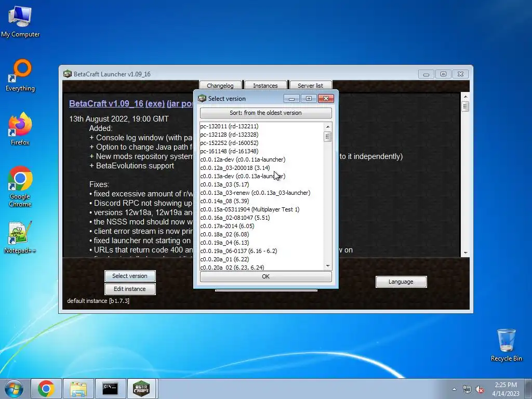Click the BetaCraft Launcher title bar icon
532x399 pixels.
click(x=68, y=74)
